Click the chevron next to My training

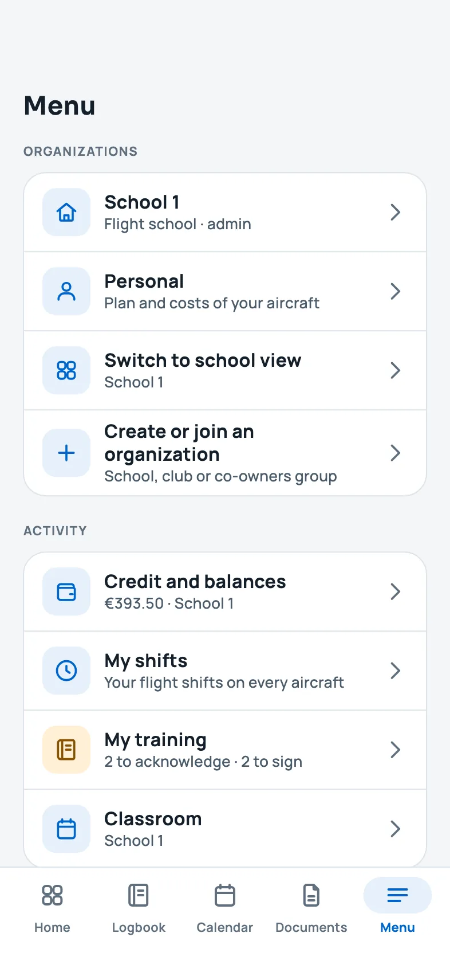(395, 750)
